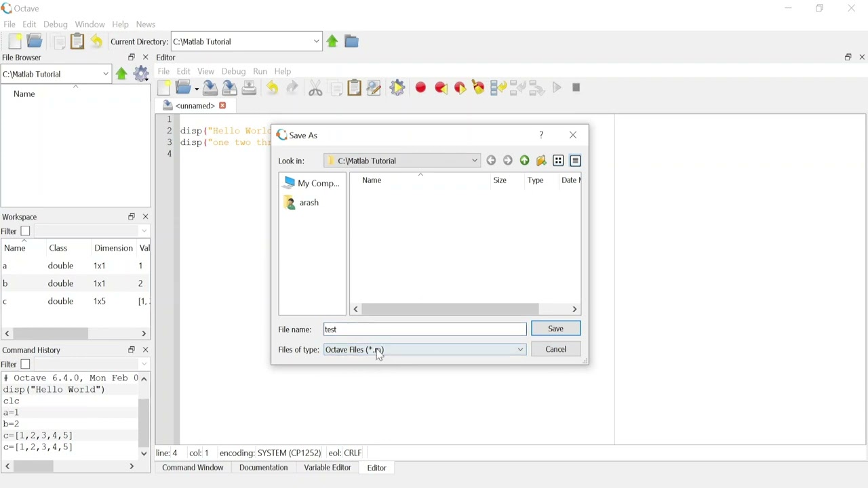Select My Computer in Save As sidebar
Image resolution: width=868 pixels, height=488 pixels.
(311, 183)
